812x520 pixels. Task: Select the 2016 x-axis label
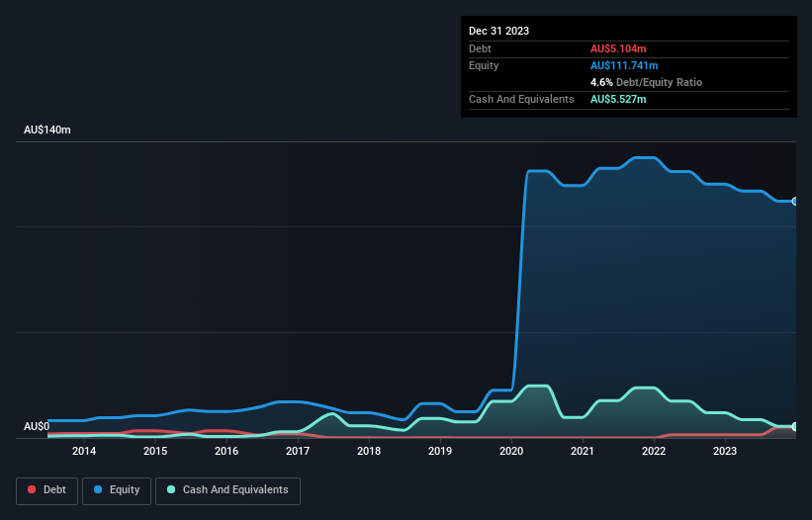[x=226, y=451]
